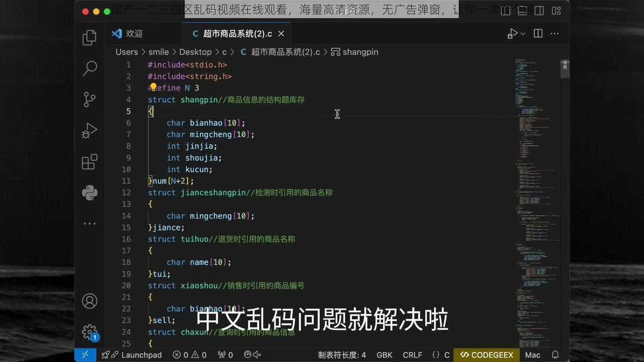Viewport: 644px width, 362px height.
Task: Customize layout icon in title bar
Action: pos(556,10)
